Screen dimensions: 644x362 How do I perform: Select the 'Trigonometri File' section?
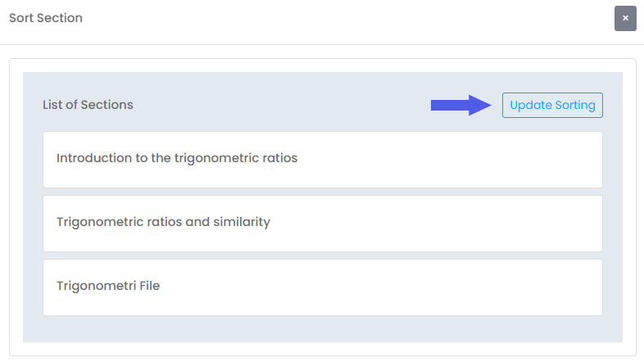click(x=322, y=287)
